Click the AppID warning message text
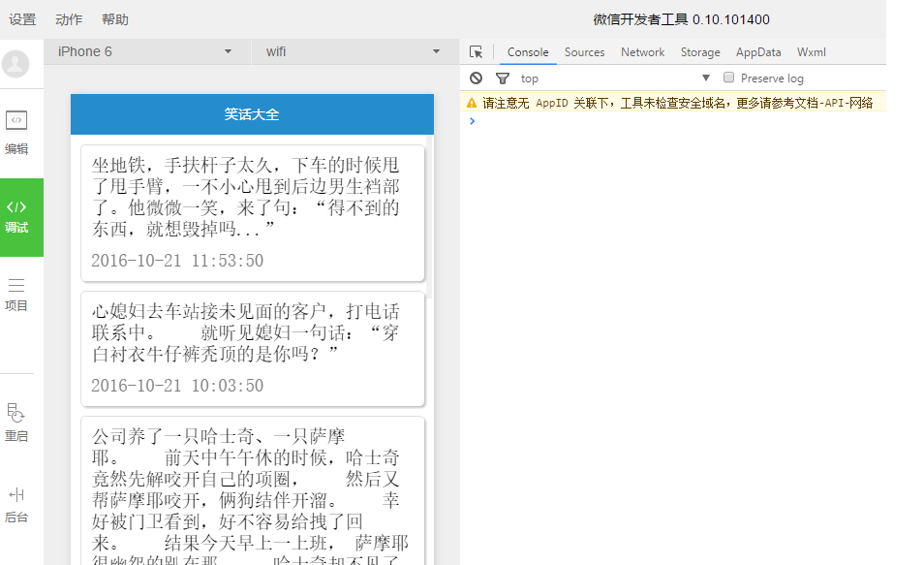This screenshot has width=924, height=565. click(678, 103)
